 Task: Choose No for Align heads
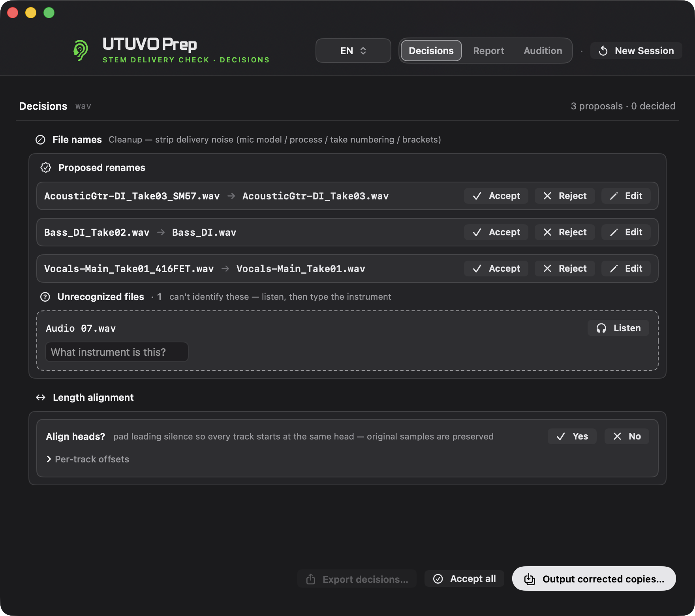(627, 436)
